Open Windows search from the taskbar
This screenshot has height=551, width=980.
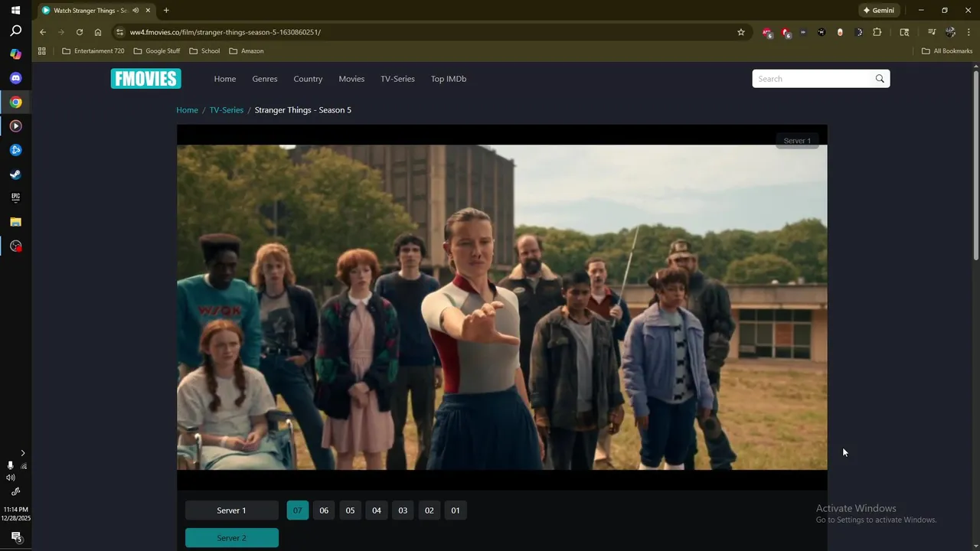[15, 31]
